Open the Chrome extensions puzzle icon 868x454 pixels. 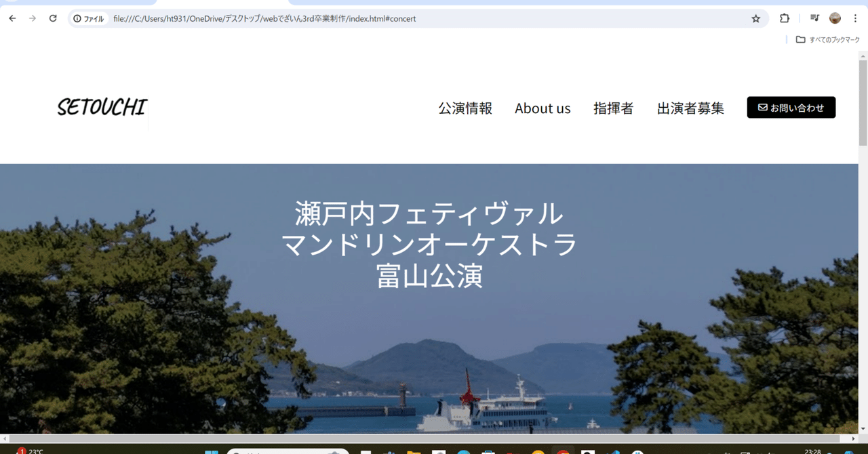pos(784,18)
